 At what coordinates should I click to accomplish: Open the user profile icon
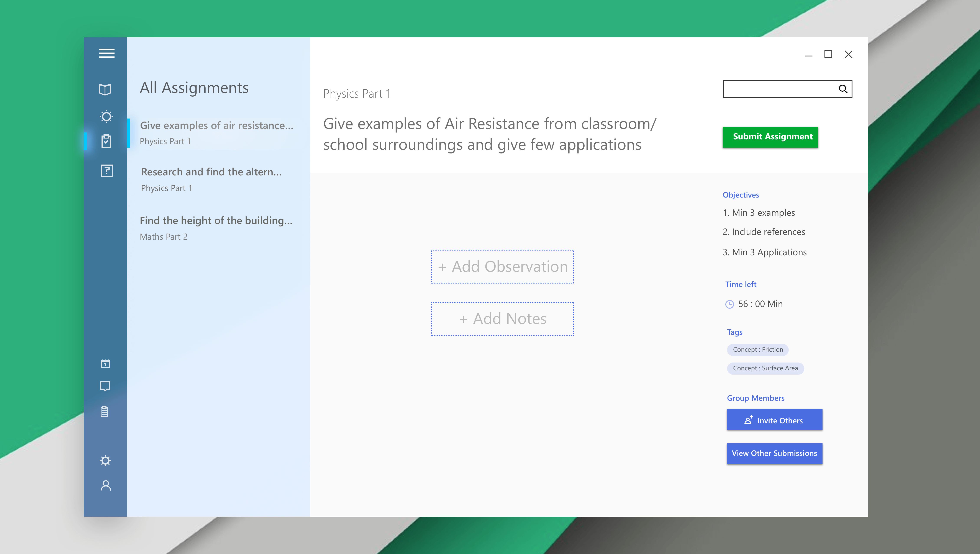click(106, 485)
